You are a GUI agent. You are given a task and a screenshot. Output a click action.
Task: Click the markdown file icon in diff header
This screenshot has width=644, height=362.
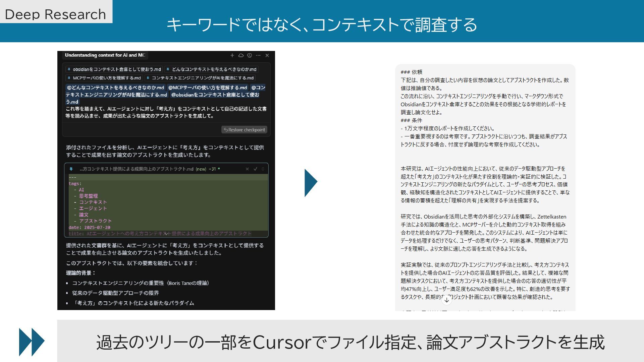71,169
